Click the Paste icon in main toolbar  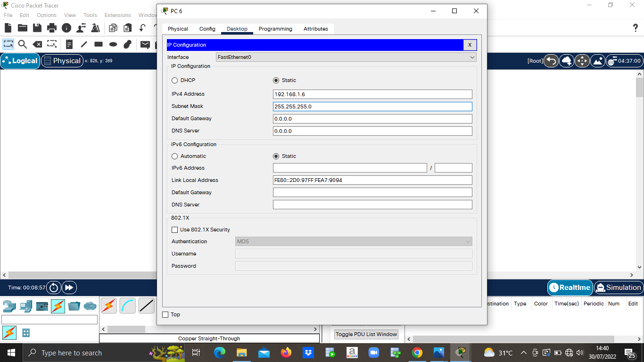(127, 28)
